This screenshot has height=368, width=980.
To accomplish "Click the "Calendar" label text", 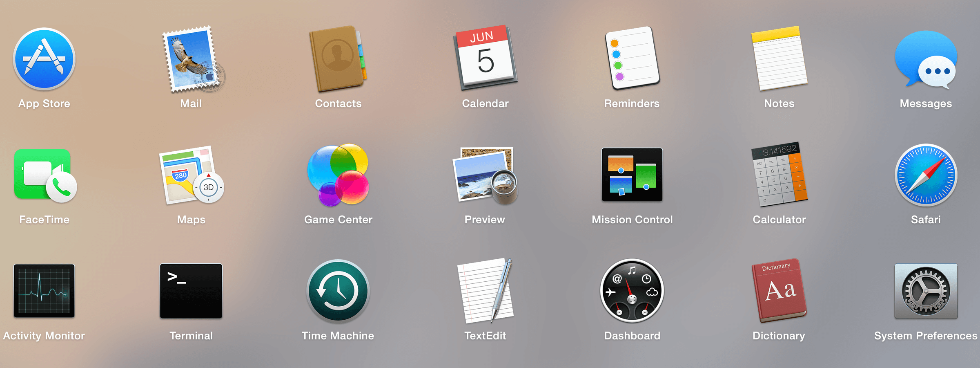I will [x=485, y=103].
